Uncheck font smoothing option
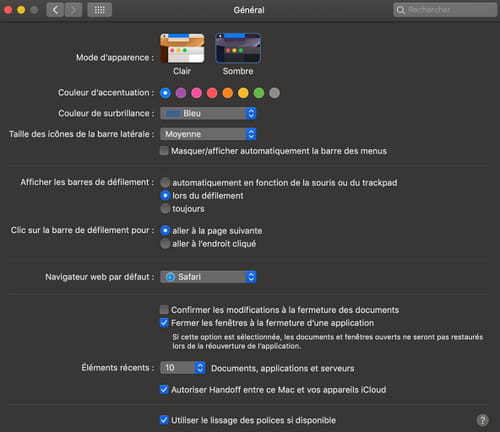500x432 pixels. point(164,420)
